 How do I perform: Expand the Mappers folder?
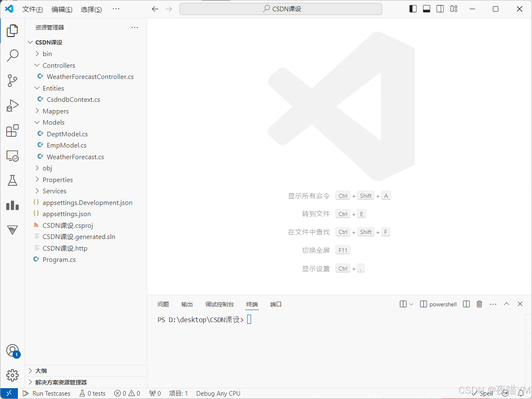(x=37, y=111)
